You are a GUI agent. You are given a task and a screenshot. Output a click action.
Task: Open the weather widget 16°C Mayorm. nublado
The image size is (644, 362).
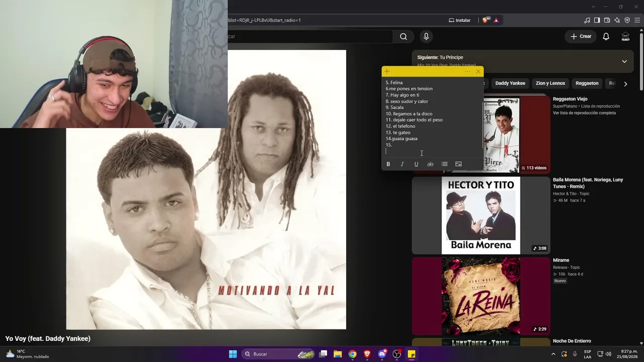[27, 354]
